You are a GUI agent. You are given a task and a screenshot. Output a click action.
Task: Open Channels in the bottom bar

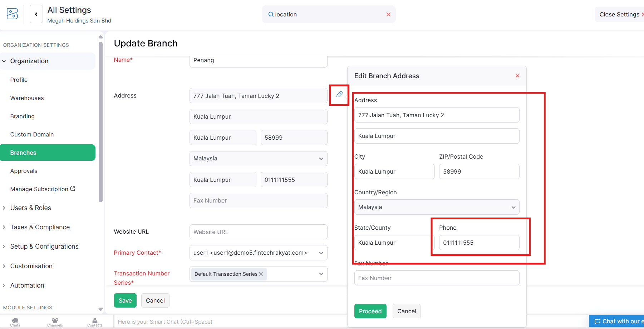click(x=55, y=322)
